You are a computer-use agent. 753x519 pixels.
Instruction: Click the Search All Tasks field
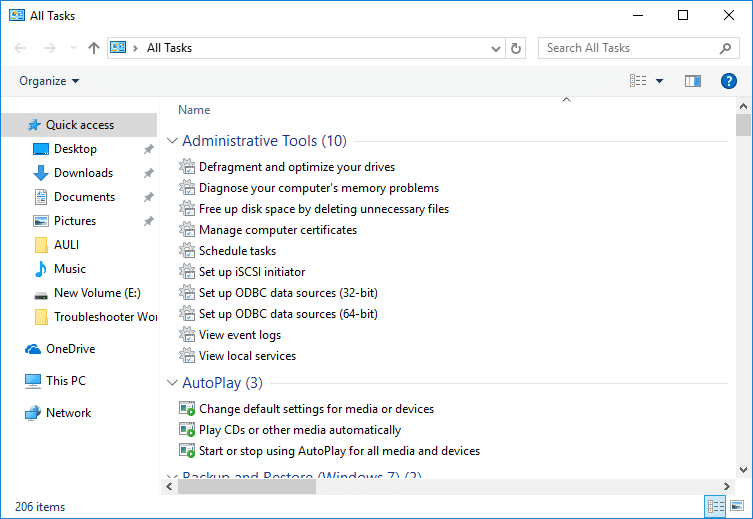628,48
